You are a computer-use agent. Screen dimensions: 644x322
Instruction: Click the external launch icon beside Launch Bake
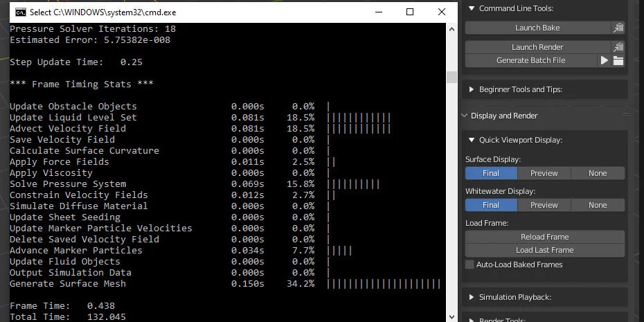coord(618,28)
